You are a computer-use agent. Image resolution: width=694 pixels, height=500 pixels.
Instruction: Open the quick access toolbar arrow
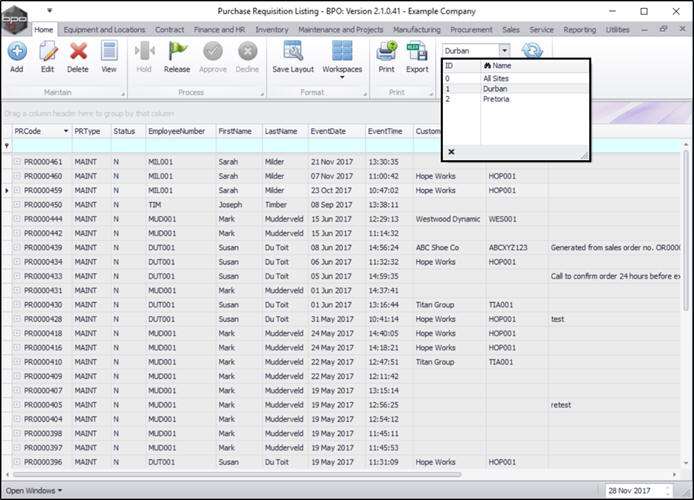pos(50,11)
